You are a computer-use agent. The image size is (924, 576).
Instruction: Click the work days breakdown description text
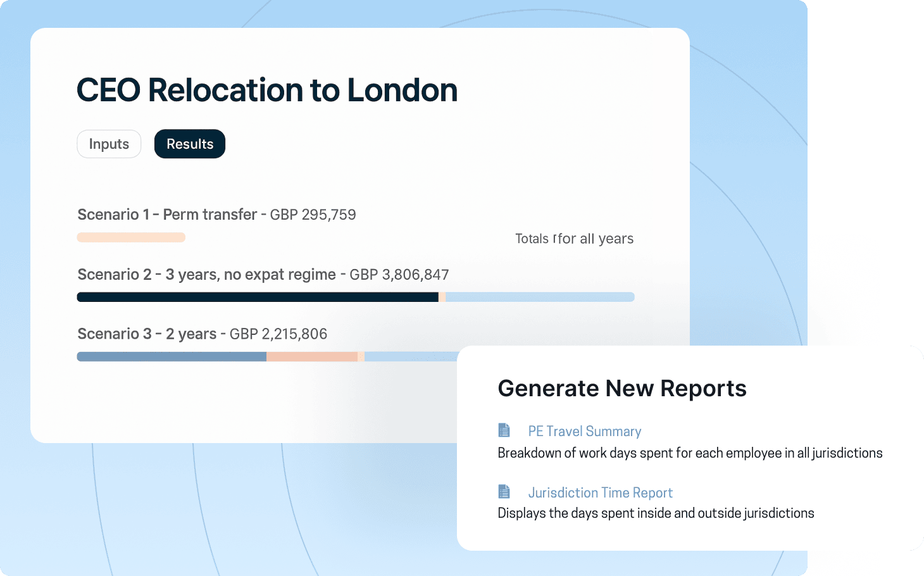690,453
